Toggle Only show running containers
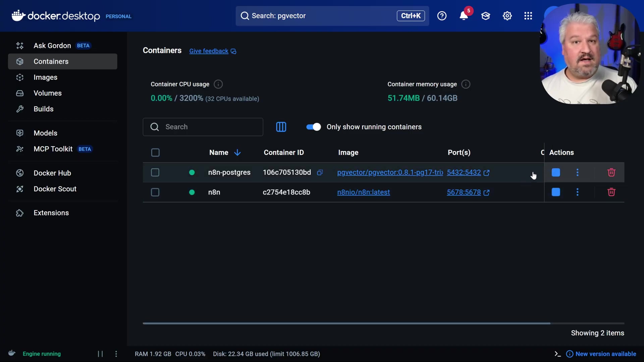Viewport: 644px width, 362px height. (313, 127)
